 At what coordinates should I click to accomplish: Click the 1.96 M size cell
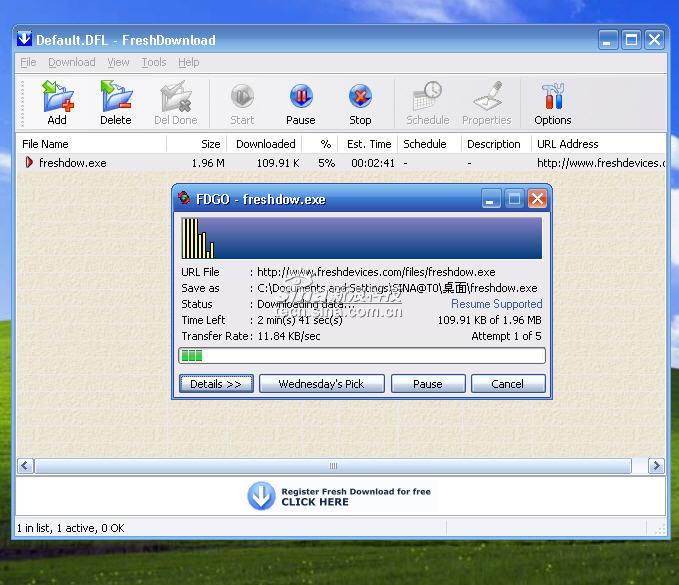pyautogui.click(x=208, y=163)
